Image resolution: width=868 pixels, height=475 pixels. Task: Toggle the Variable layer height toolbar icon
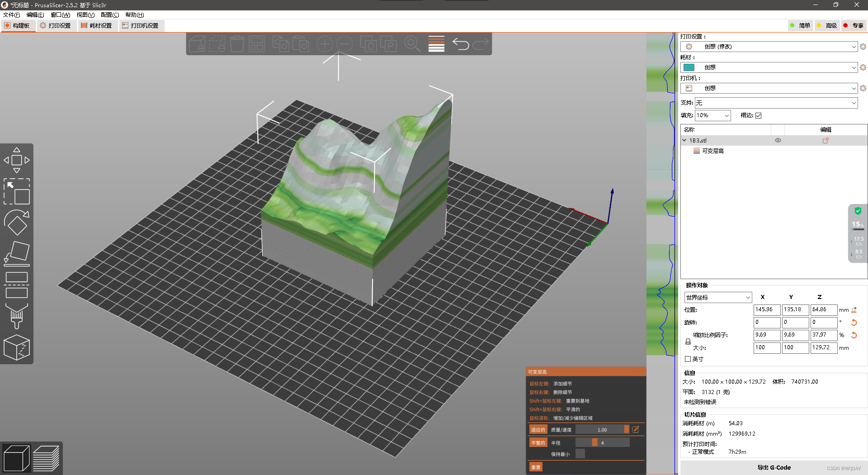click(436, 44)
